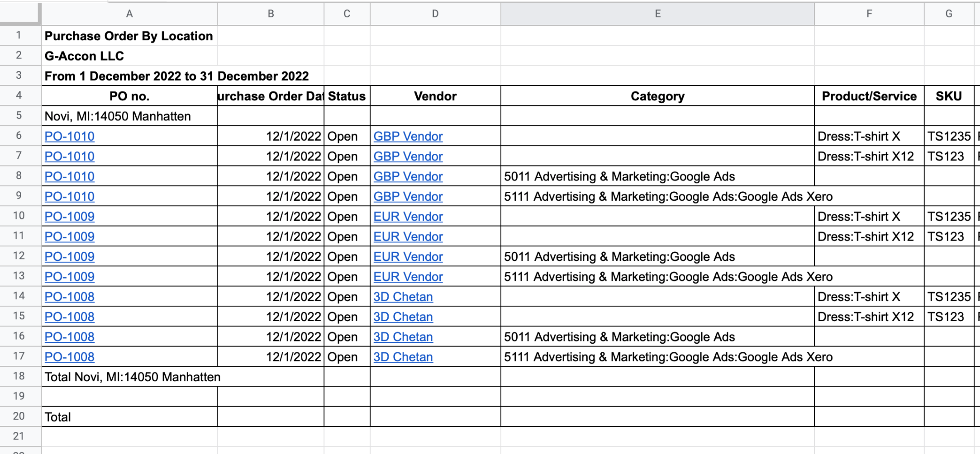Click SKU cell TS1235 in row 6

(x=948, y=136)
